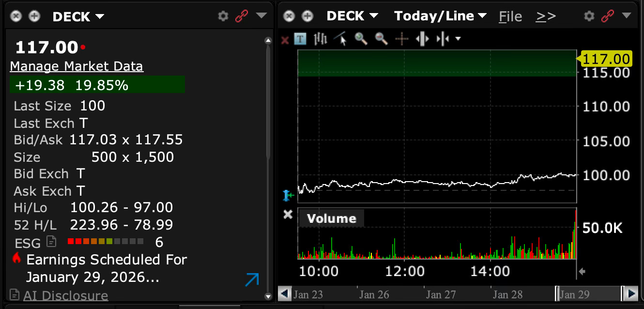644x309 pixels.
Task: Open the chart window options triangle menu
Action: coord(627,15)
